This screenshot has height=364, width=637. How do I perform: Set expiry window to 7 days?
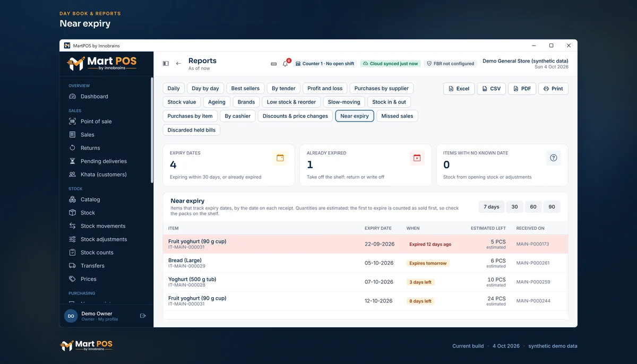[491, 207]
